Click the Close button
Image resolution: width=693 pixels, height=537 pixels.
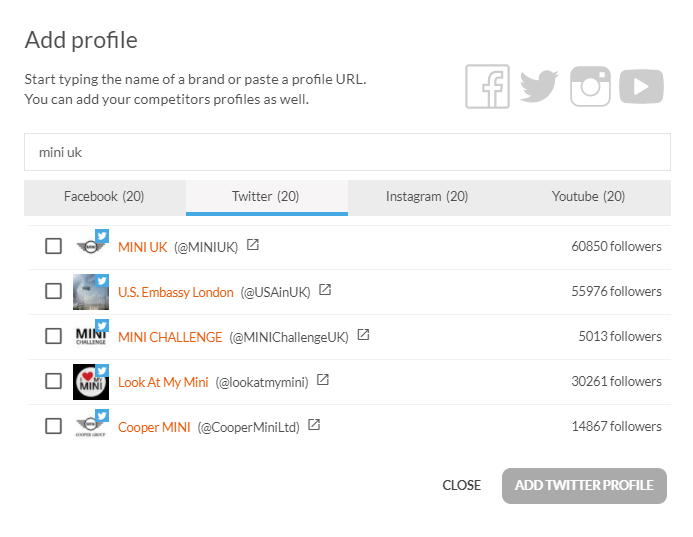(x=462, y=485)
